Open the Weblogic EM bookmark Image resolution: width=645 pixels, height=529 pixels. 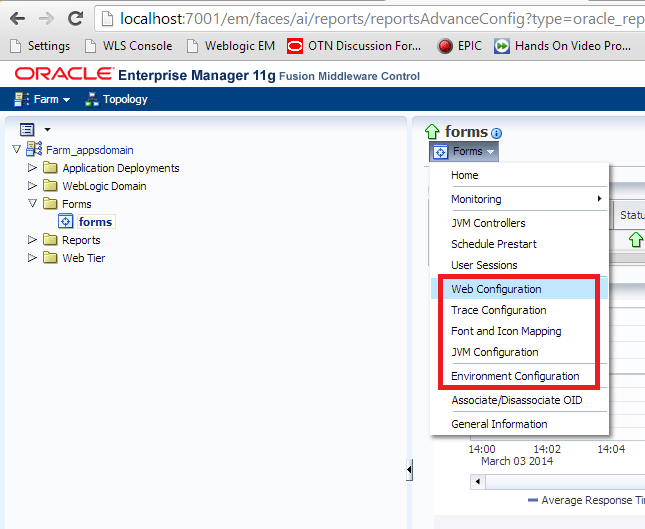231,46
